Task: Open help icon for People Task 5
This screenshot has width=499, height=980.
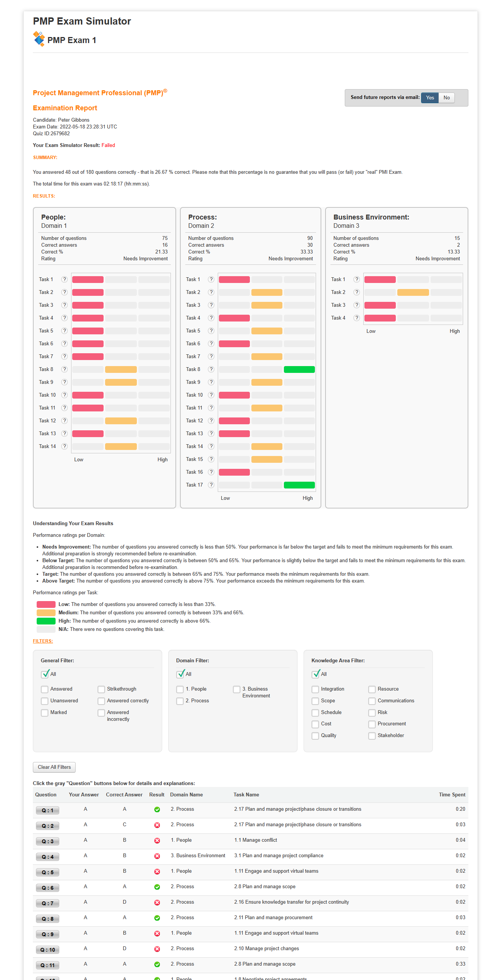Action: coord(65,331)
